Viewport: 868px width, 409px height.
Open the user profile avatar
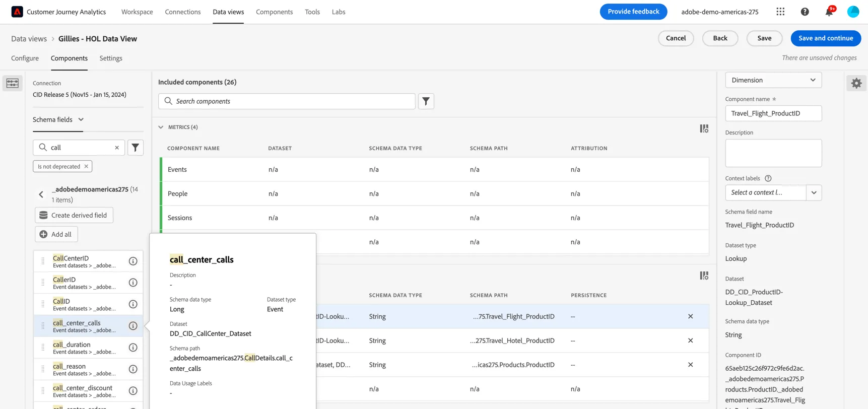(853, 12)
